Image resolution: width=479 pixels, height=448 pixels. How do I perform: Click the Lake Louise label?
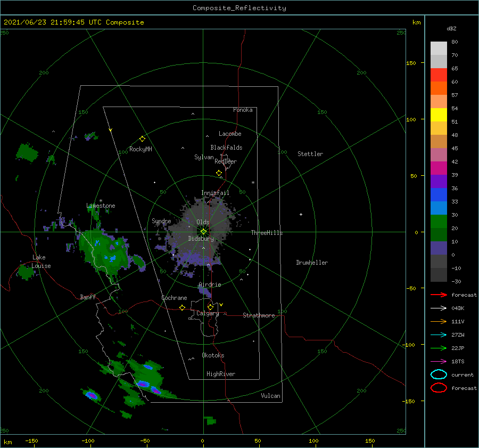[x=42, y=262]
